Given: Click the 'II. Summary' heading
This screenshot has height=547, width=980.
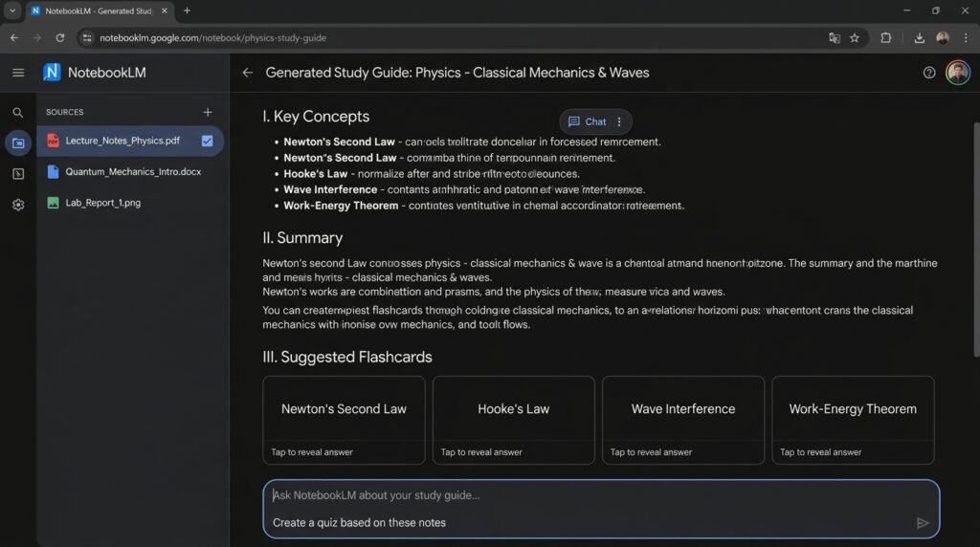Looking at the screenshot, I should pyautogui.click(x=302, y=238).
